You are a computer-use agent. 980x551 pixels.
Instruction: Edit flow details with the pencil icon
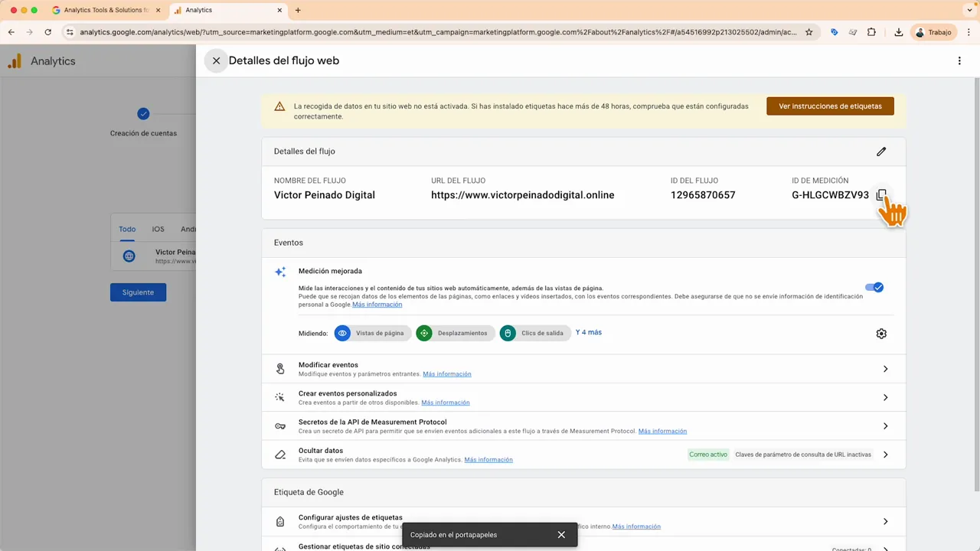pos(880,152)
